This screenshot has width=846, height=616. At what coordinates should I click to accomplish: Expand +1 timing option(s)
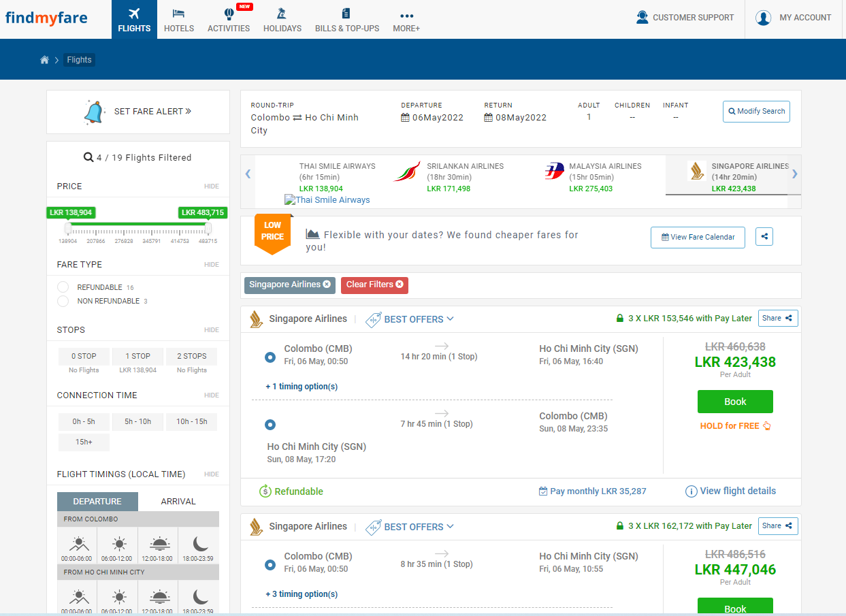[302, 387]
